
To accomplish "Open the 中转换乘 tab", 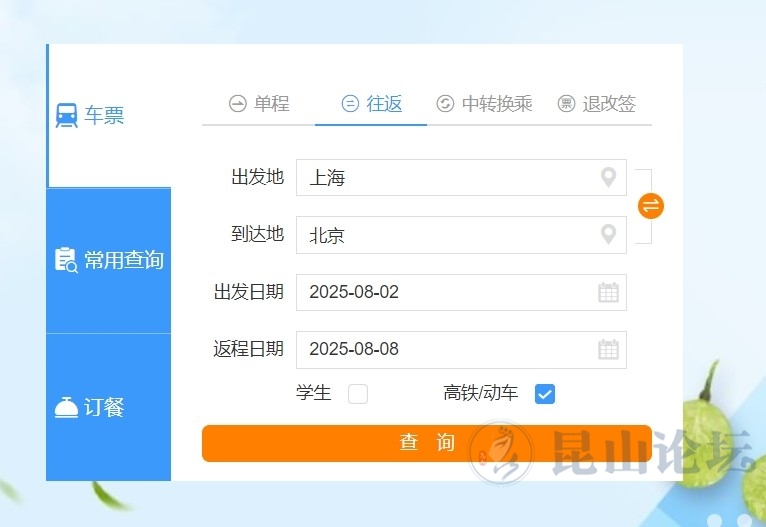I will click(x=485, y=103).
